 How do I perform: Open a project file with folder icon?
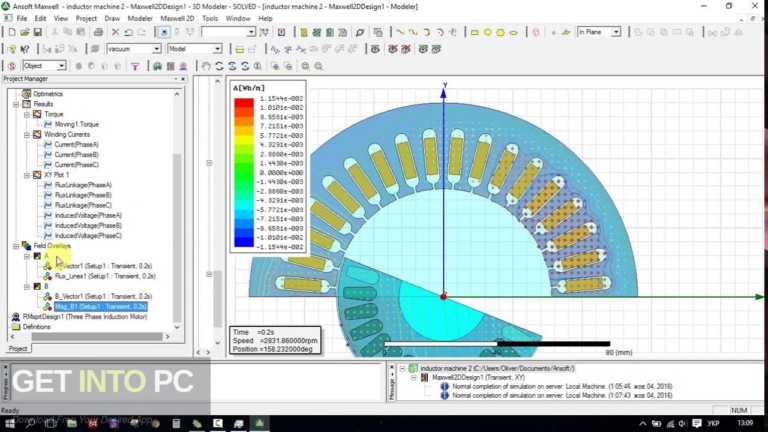pyautogui.click(x=24, y=32)
